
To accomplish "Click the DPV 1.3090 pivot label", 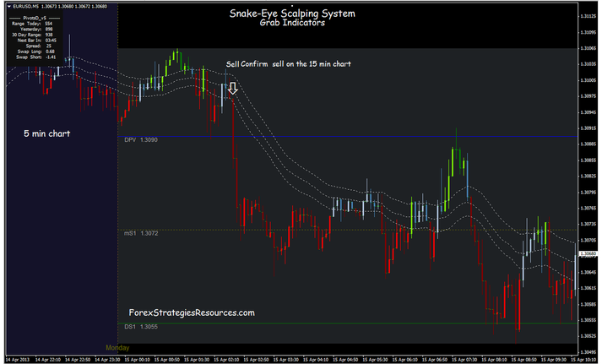I will click(x=141, y=139).
